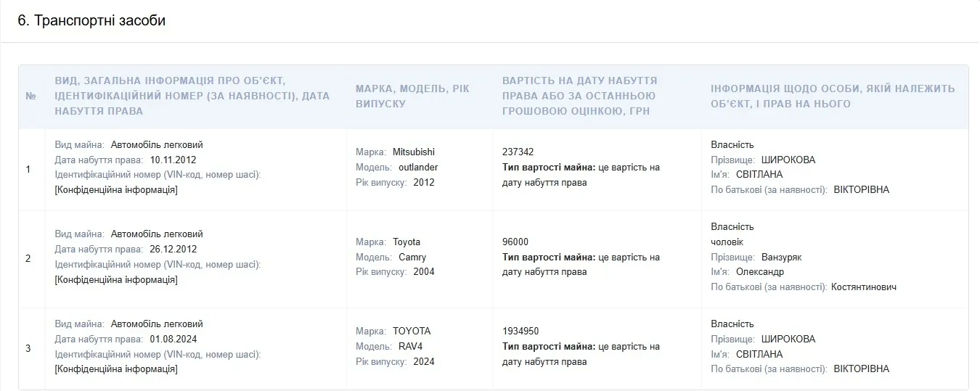The width and height of the screenshot is (980, 391).
Task: Select the value 237342
Action: tap(518, 152)
